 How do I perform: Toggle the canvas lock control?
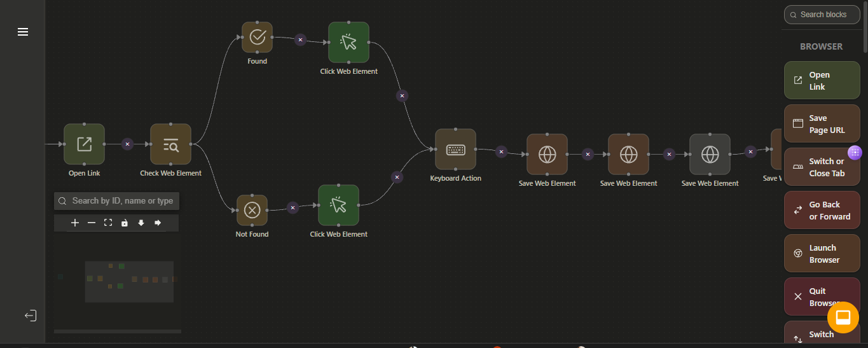tap(125, 223)
